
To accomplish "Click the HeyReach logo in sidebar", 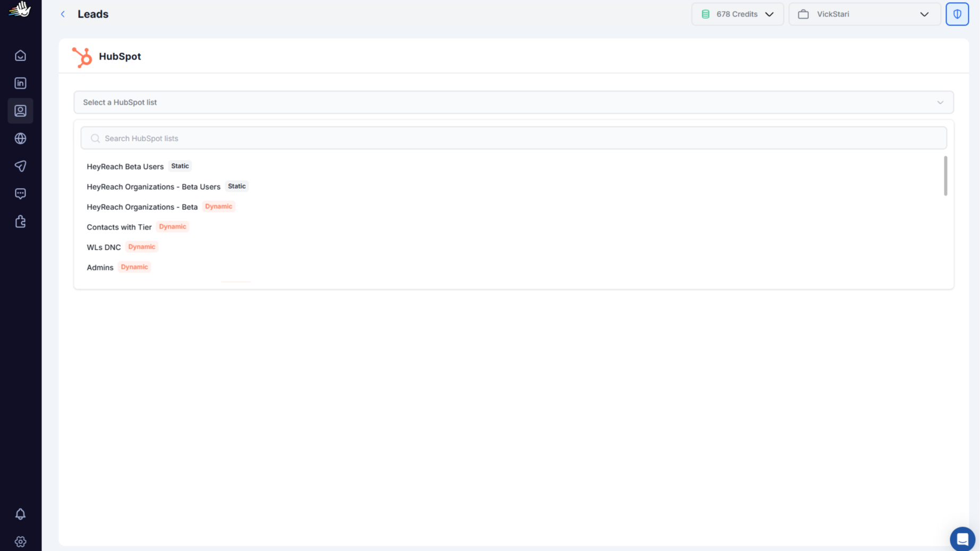I will (20, 9).
